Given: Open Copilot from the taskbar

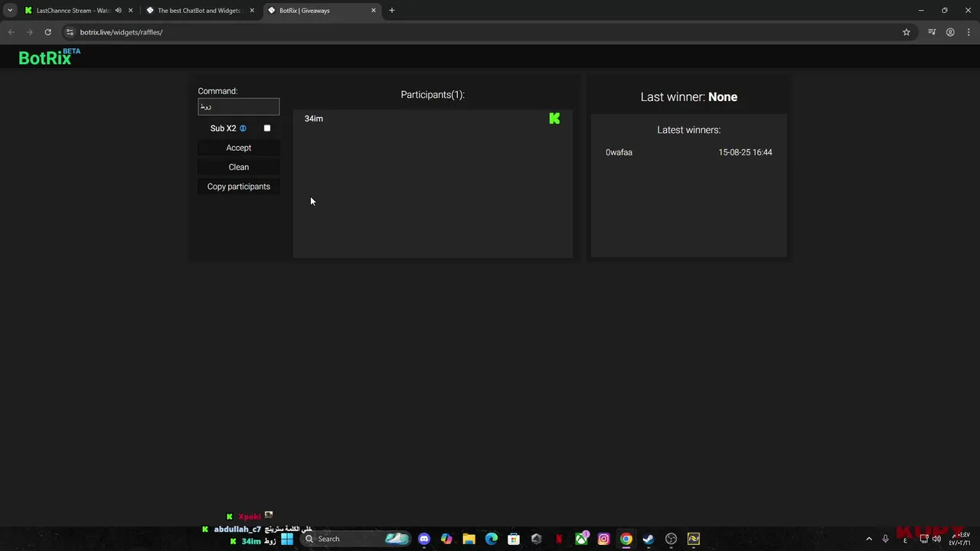Looking at the screenshot, I should click(446, 539).
